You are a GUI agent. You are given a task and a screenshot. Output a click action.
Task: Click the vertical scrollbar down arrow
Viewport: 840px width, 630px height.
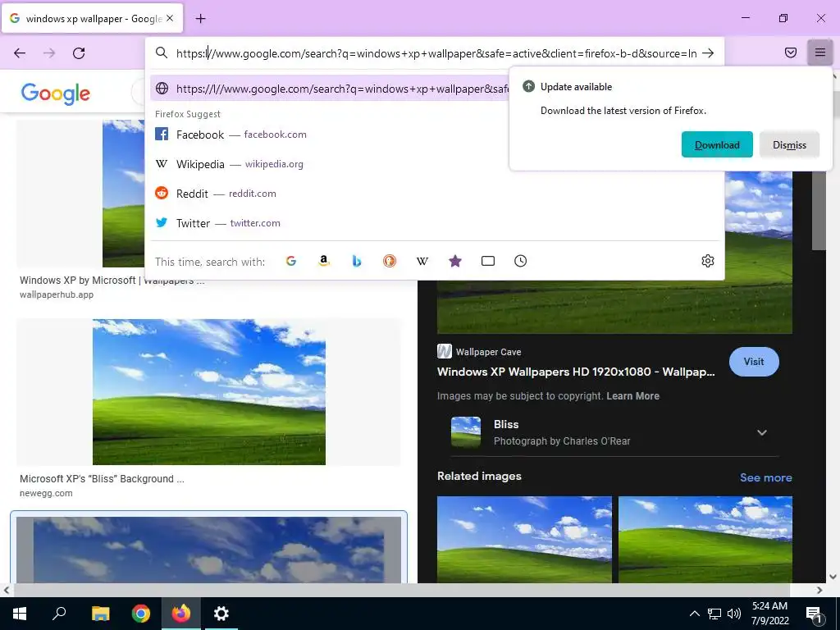833,577
